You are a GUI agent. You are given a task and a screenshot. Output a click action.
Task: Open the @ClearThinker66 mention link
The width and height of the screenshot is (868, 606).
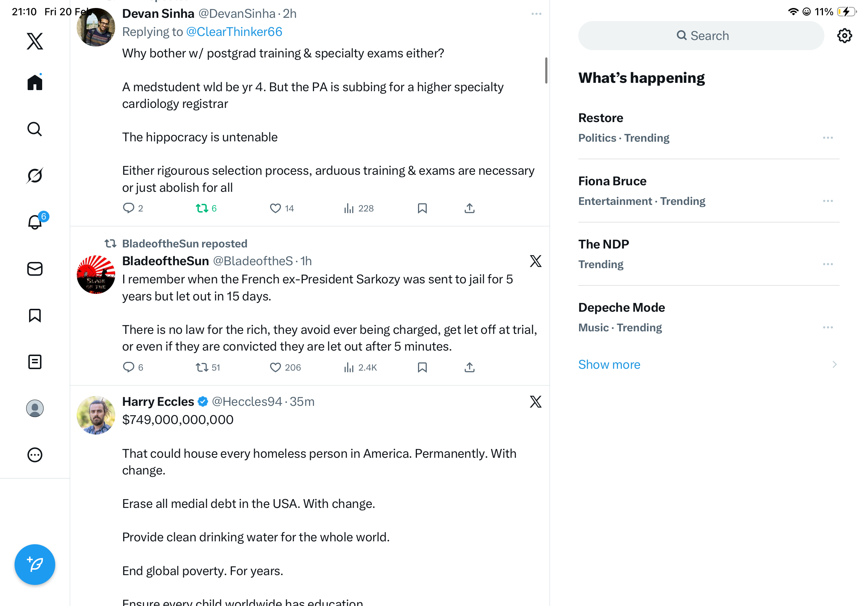point(234,32)
